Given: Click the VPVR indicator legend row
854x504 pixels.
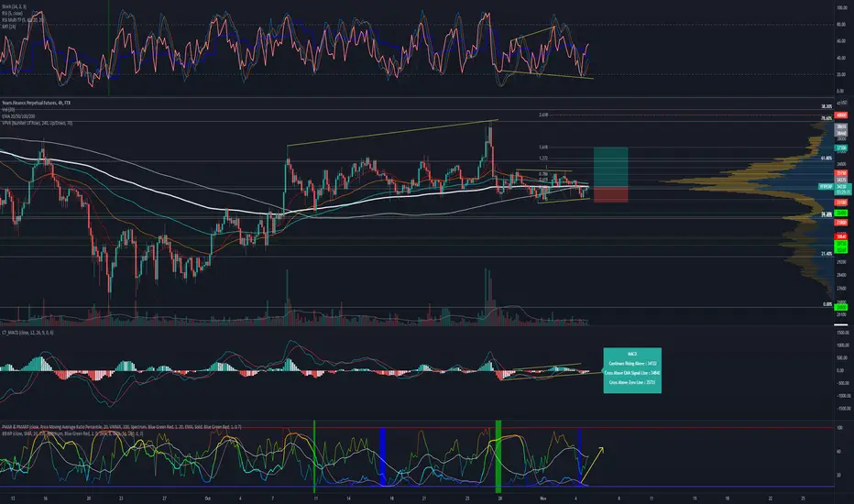Looking at the screenshot, I should coord(37,123).
